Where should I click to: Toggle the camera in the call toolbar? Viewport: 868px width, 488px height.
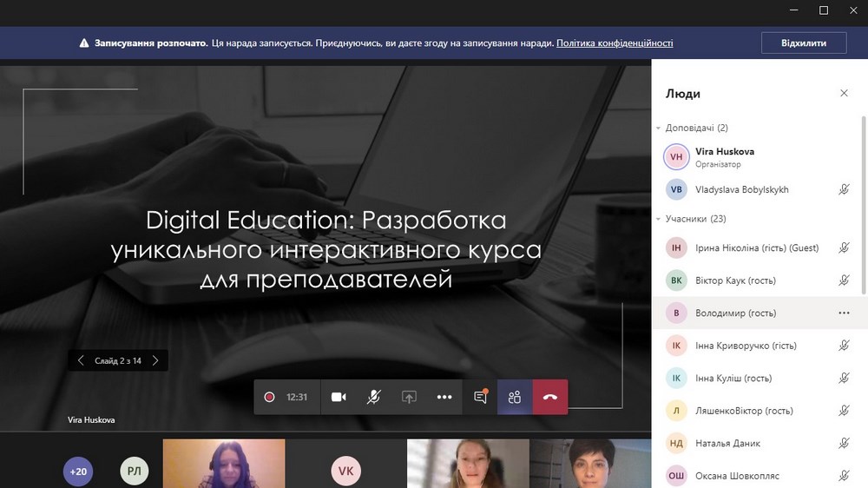[x=339, y=397]
